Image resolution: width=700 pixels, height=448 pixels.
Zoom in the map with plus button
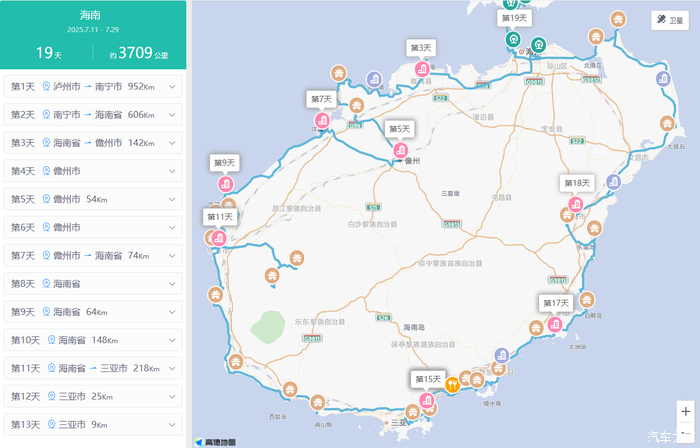click(685, 412)
